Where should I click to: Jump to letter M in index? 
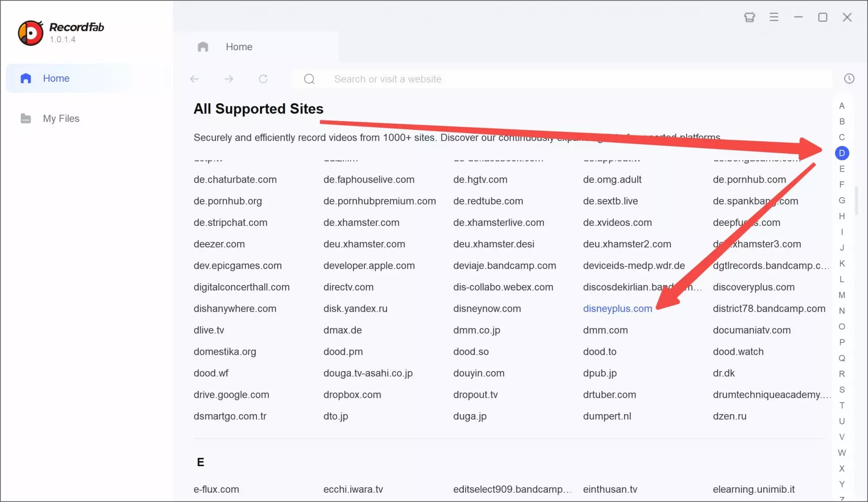click(x=841, y=295)
